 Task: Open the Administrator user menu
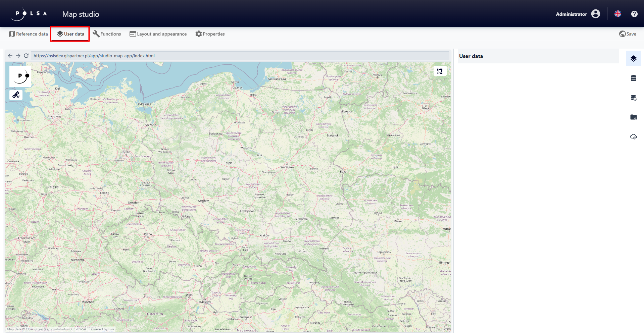click(578, 14)
